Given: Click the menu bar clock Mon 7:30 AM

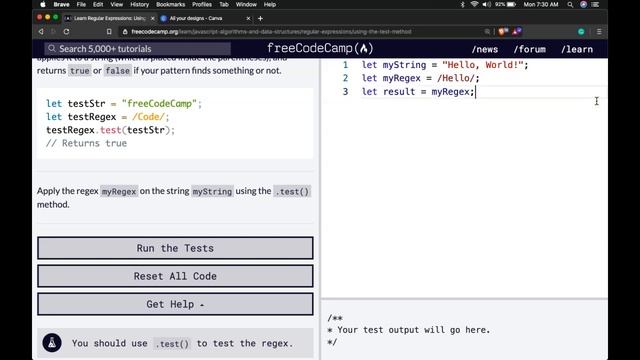Looking at the screenshot, I should (x=541, y=4).
